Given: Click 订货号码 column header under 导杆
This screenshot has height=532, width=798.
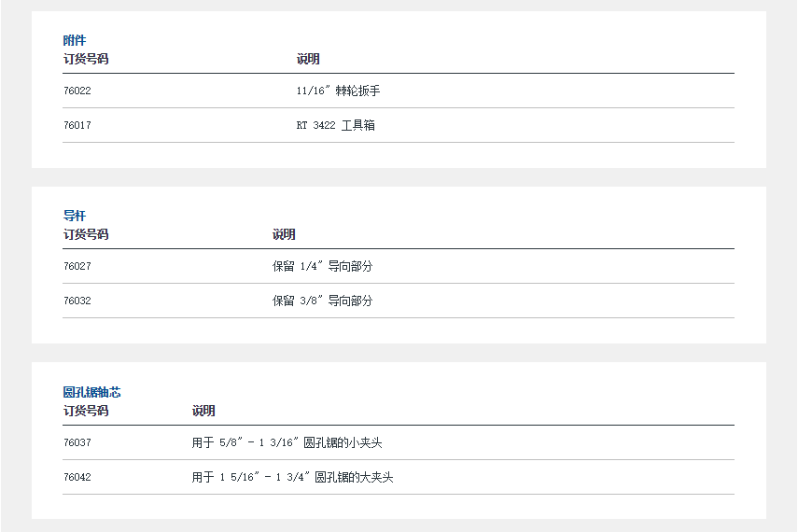Looking at the screenshot, I should (86, 234).
